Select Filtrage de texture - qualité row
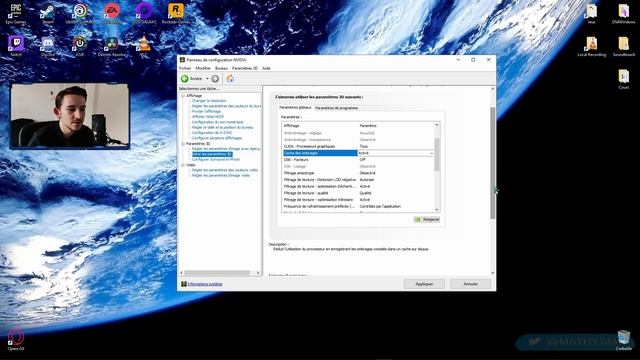Image resolution: width=640 pixels, height=360 pixels. click(358, 193)
